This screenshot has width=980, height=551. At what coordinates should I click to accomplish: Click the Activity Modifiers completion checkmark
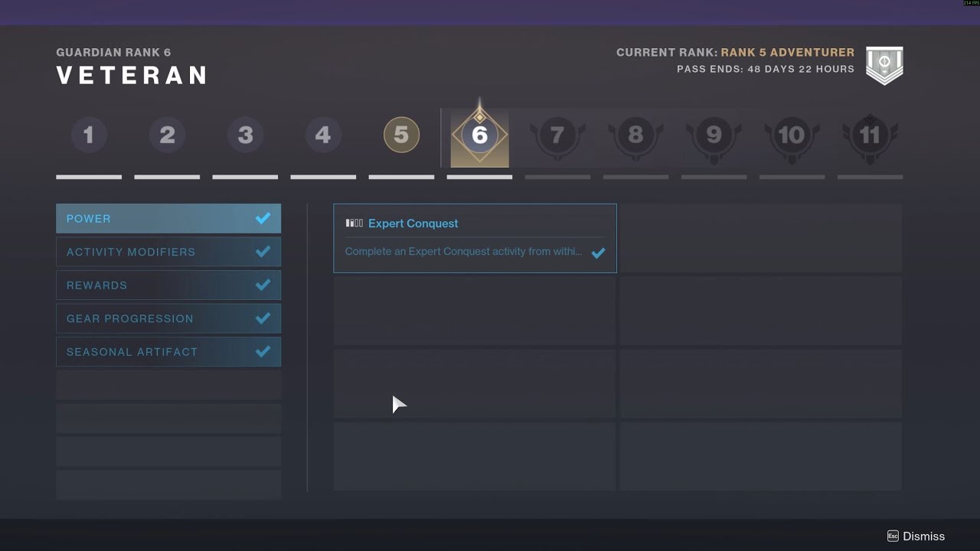(263, 252)
